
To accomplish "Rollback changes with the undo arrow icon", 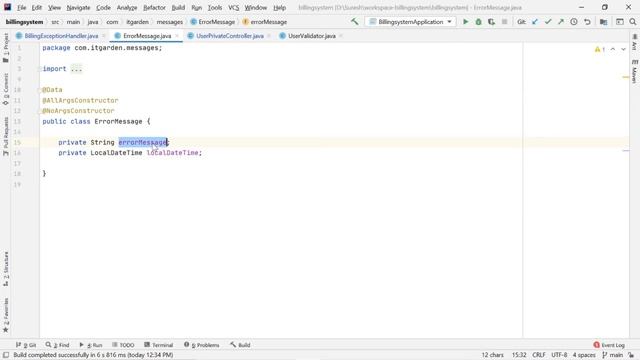I will [587, 22].
